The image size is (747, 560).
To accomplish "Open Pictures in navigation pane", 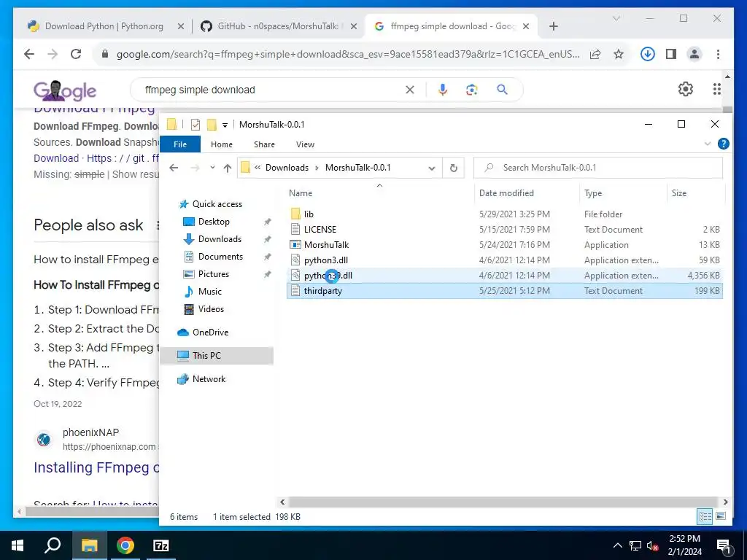I will (x=214, y=274).
